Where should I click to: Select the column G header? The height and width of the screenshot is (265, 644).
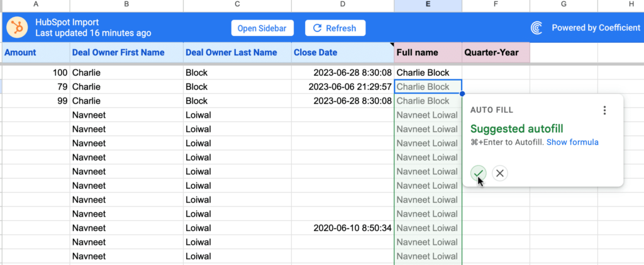pyautogui.click(x=563, y=5)
